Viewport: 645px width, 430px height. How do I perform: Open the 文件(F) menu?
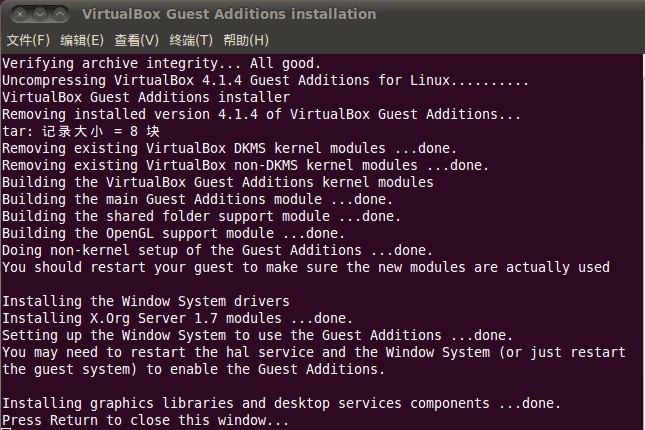coord(28,40)
